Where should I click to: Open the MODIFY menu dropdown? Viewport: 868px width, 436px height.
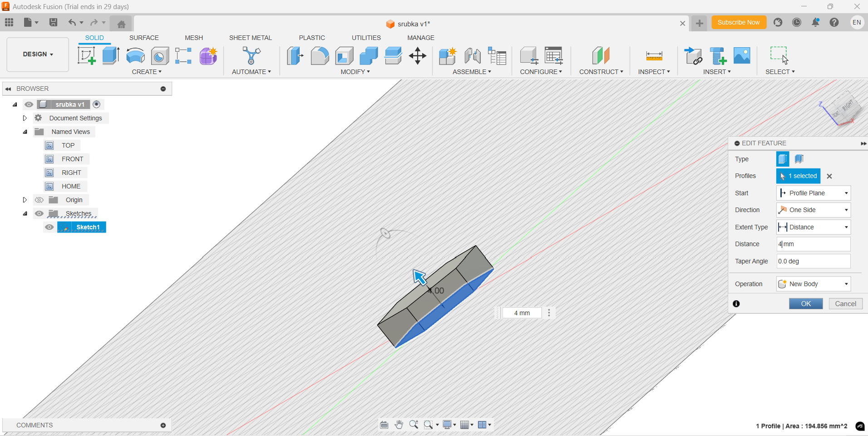coord(355,72)
